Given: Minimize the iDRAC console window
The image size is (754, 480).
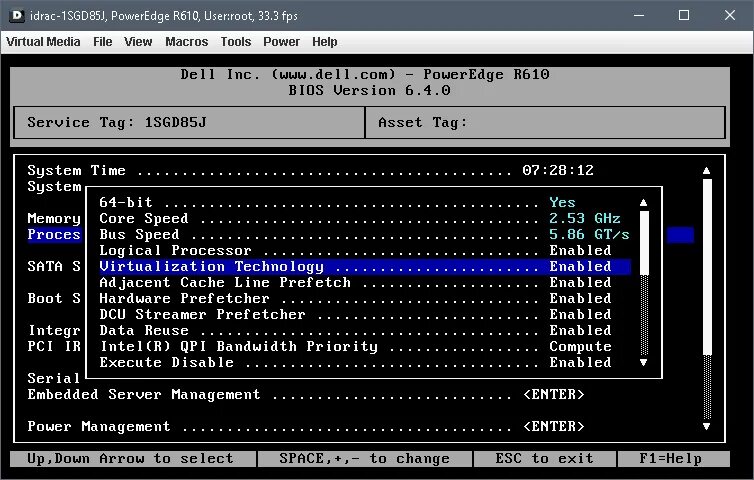Looking at the screenshot, I should click(x=639, y=15).
